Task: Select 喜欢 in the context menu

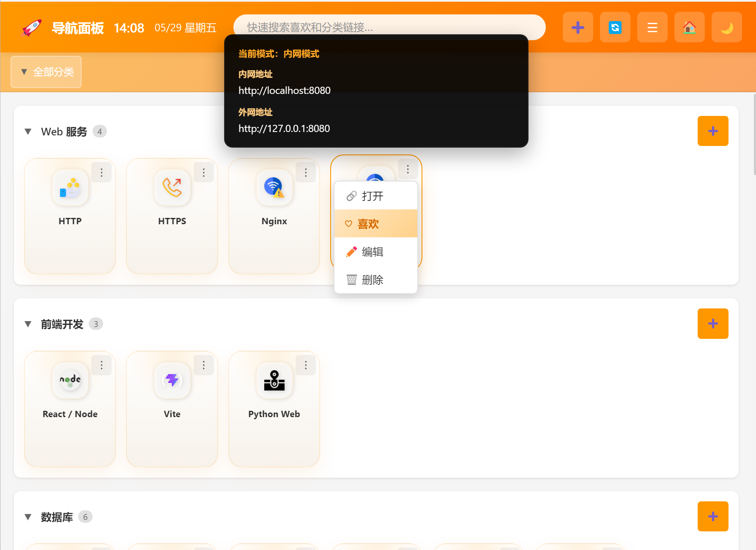Action: pos(376,224)
